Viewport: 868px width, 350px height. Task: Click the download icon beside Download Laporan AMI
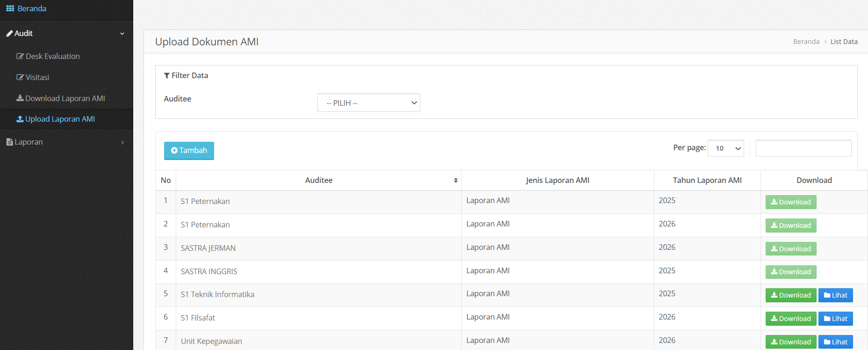coord(20,98)
